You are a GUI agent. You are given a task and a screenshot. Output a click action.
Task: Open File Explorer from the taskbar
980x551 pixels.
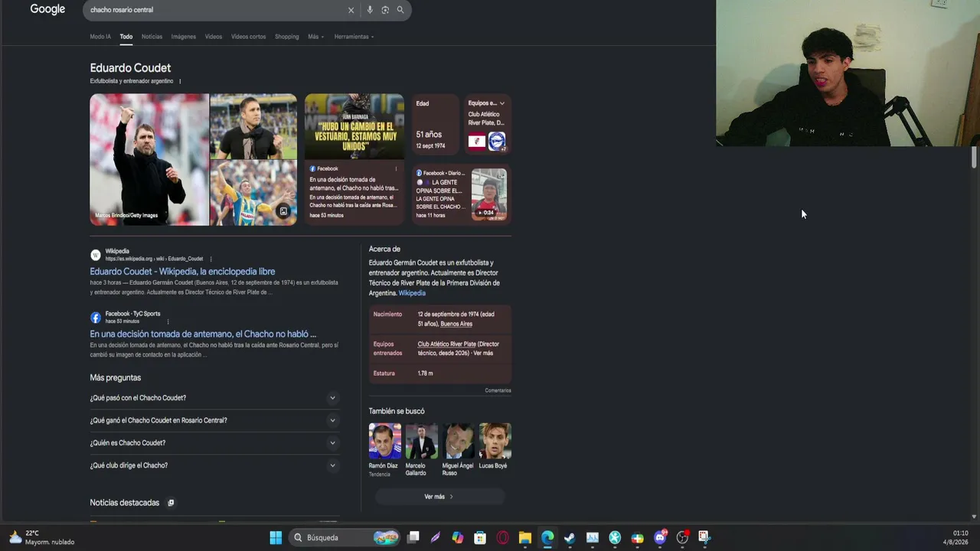524,537
